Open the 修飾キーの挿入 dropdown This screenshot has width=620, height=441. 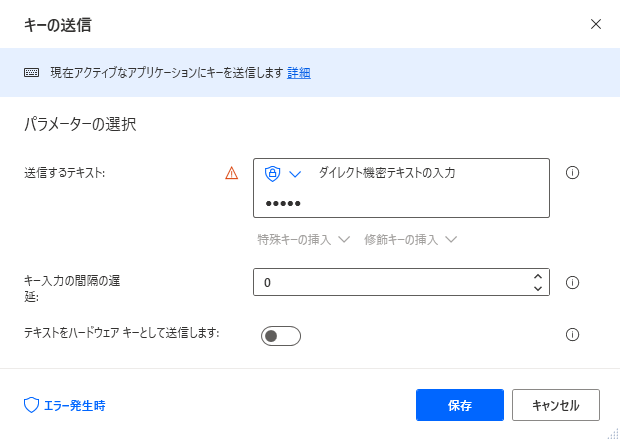pos(410,240)
